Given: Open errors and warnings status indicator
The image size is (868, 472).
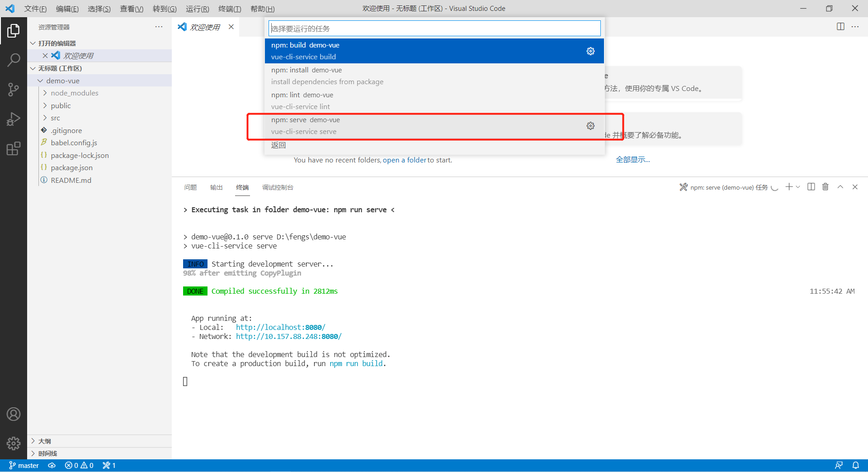Looking at the screenshot, I should [x=79, y=466].
